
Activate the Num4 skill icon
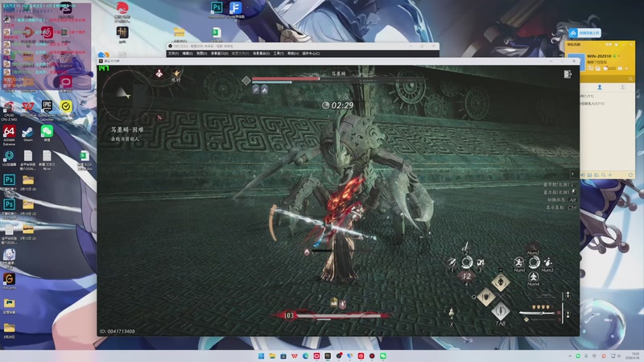pyautogui.click(x=533, y=276)
